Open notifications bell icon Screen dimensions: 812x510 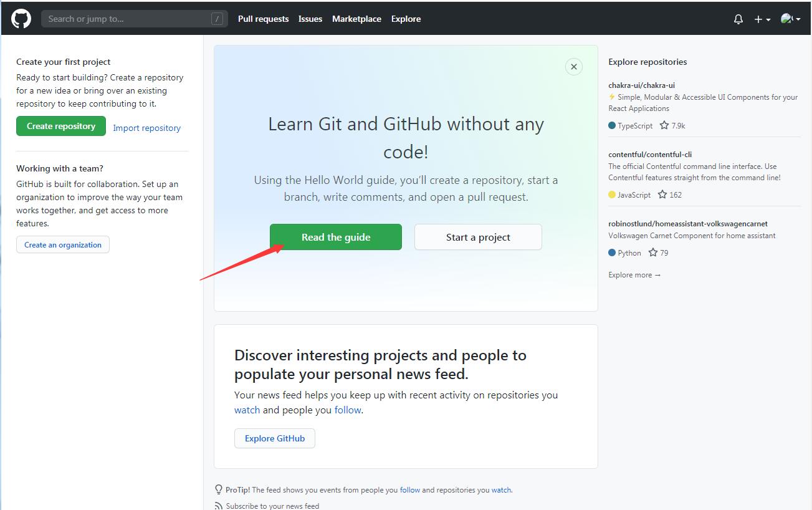click(x=738, y=19)
